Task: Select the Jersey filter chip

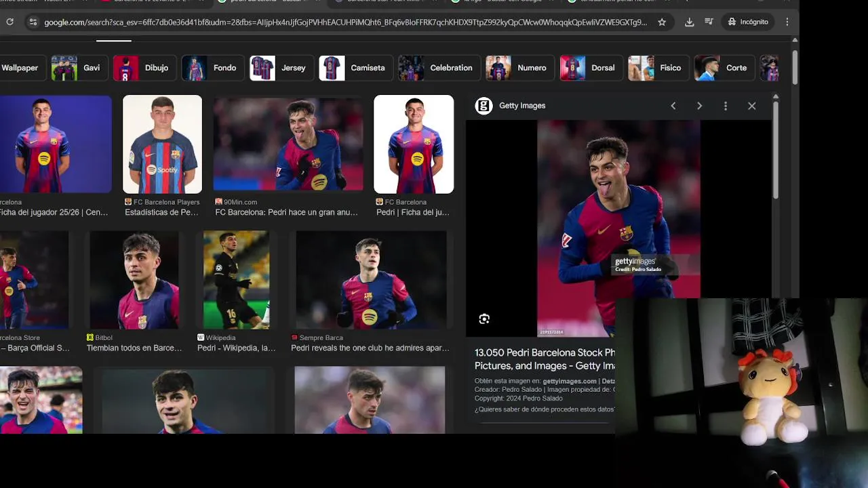Action: click(280, 68)
